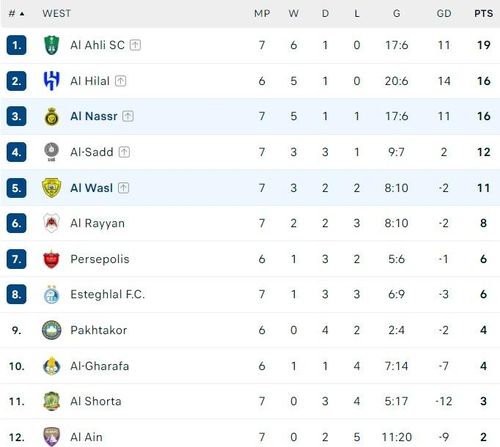
Task: Click the rank 1 position badge
Action: 16,45
